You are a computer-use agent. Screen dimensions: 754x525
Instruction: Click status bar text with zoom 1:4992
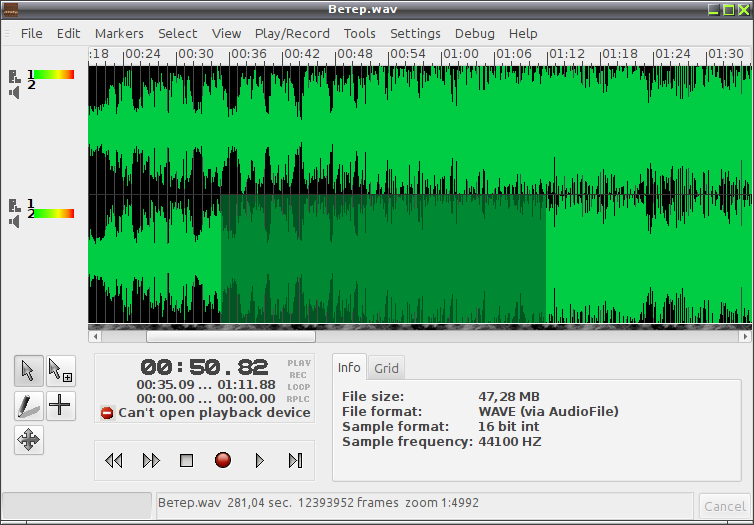tap(318, 503)
